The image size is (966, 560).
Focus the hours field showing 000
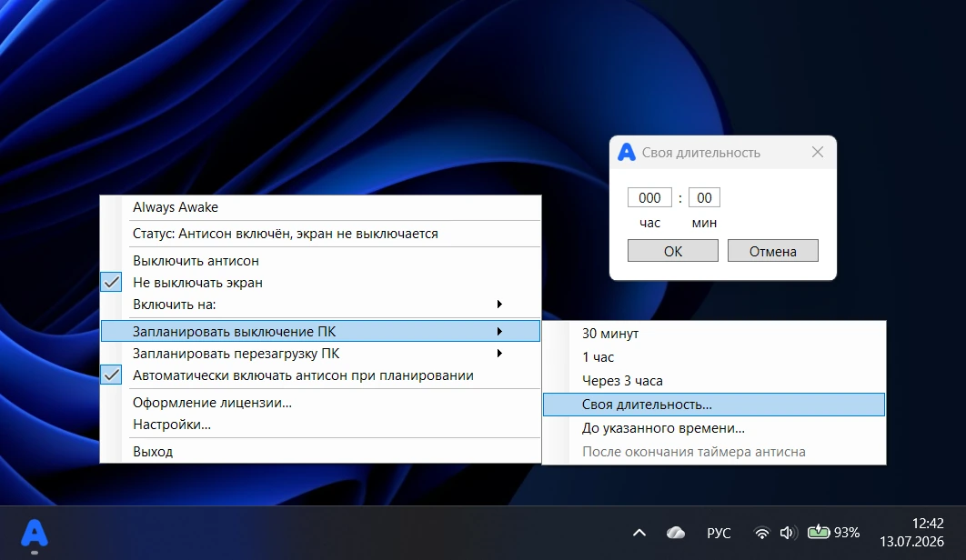[649, 198]
